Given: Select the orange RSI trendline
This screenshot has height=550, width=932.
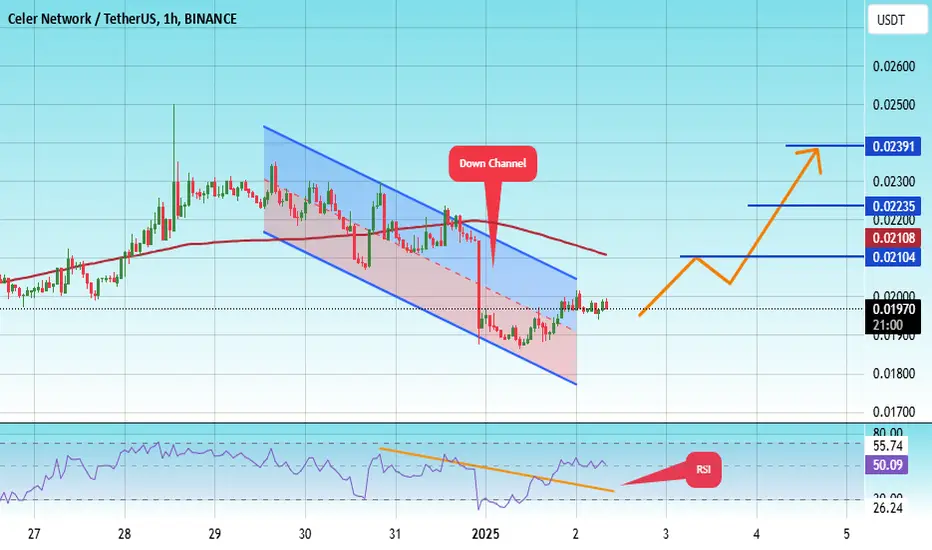Looking at the screenshot, I should 496,470.
